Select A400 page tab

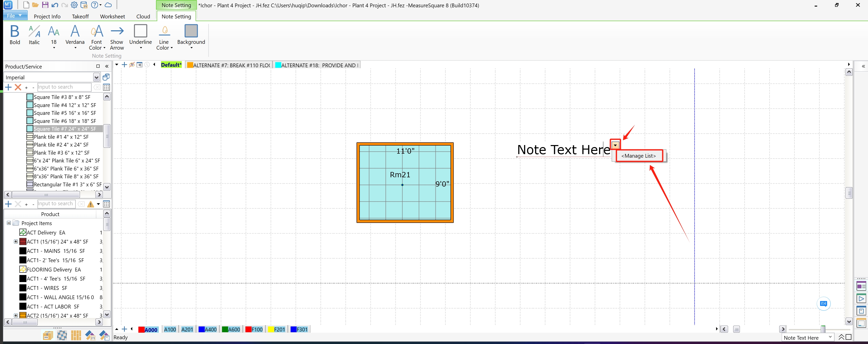point(208,329)
